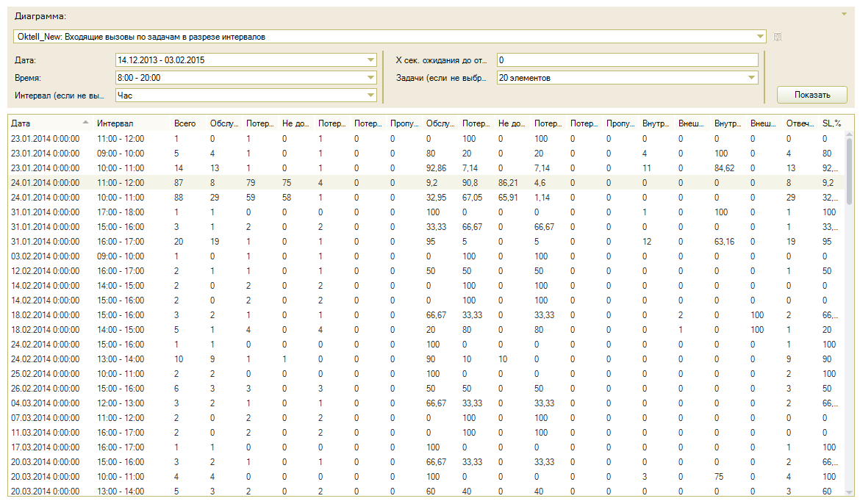This screenshot has width=860, height=504.
Task: Expand the Задачи 20 элементов dropdown
Action: click(x=751, y=78)
